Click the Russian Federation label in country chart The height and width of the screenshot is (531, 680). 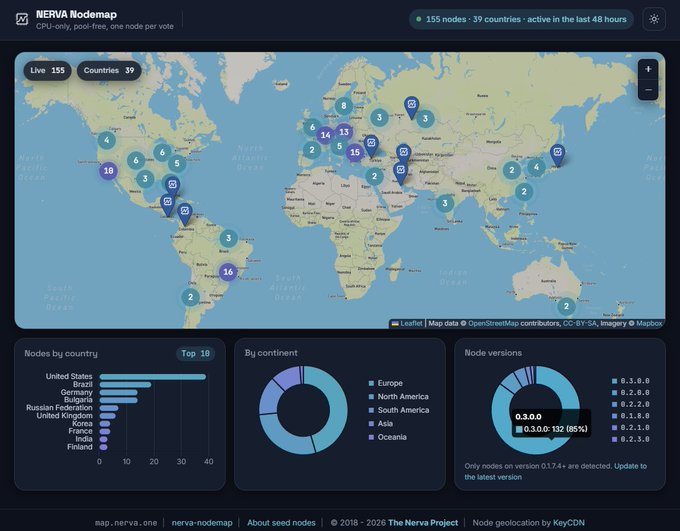click(x=59, y=407)
